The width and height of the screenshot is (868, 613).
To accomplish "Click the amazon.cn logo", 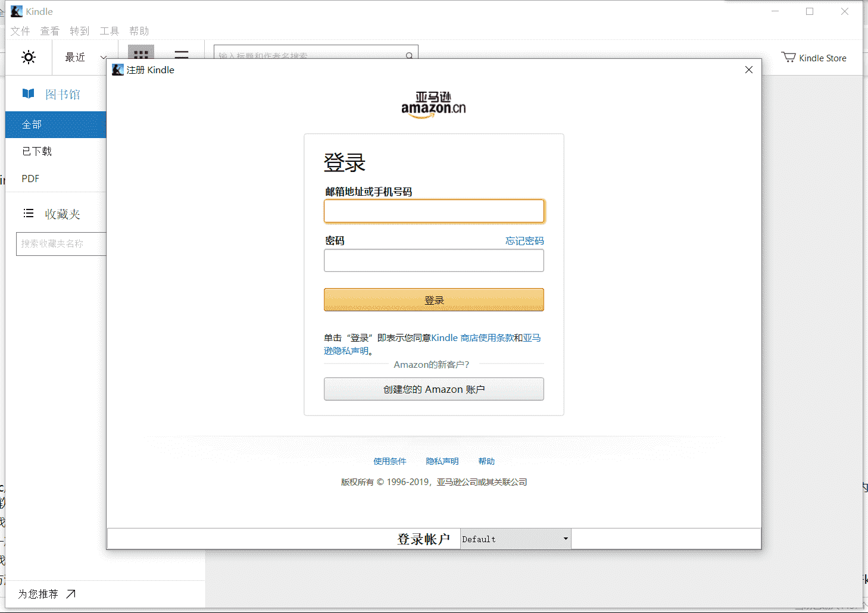I will coord(433,105).
